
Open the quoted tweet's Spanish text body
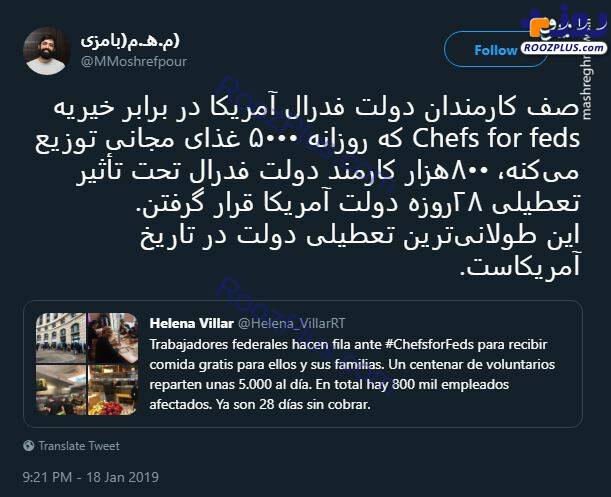click(352, 374)
